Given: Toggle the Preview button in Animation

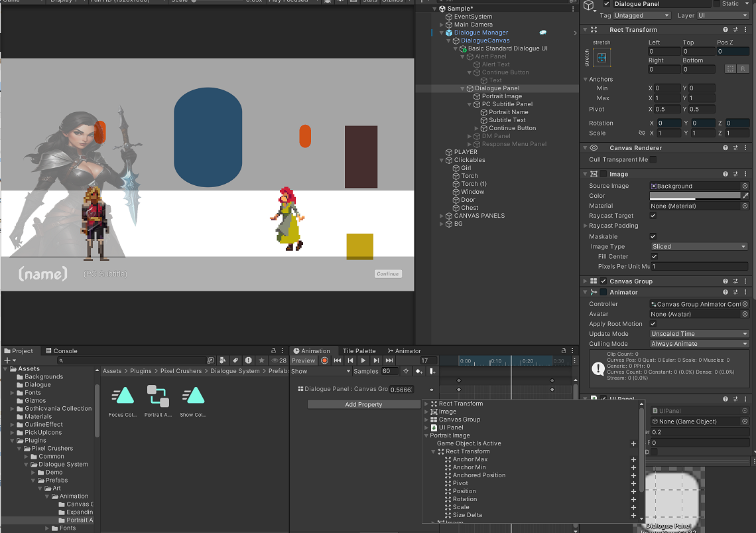Looking at the screenshot, I should pos(303,360).
